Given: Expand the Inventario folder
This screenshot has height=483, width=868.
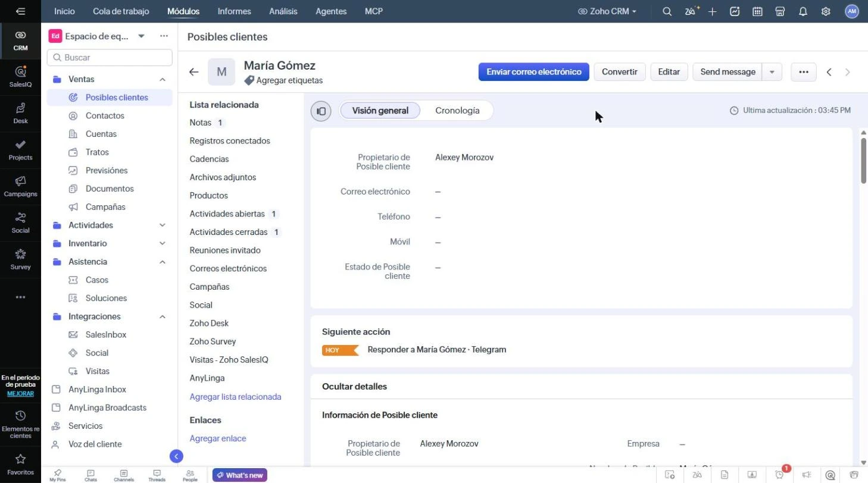Looking at the screenshot, I should [x=162, y=243].
